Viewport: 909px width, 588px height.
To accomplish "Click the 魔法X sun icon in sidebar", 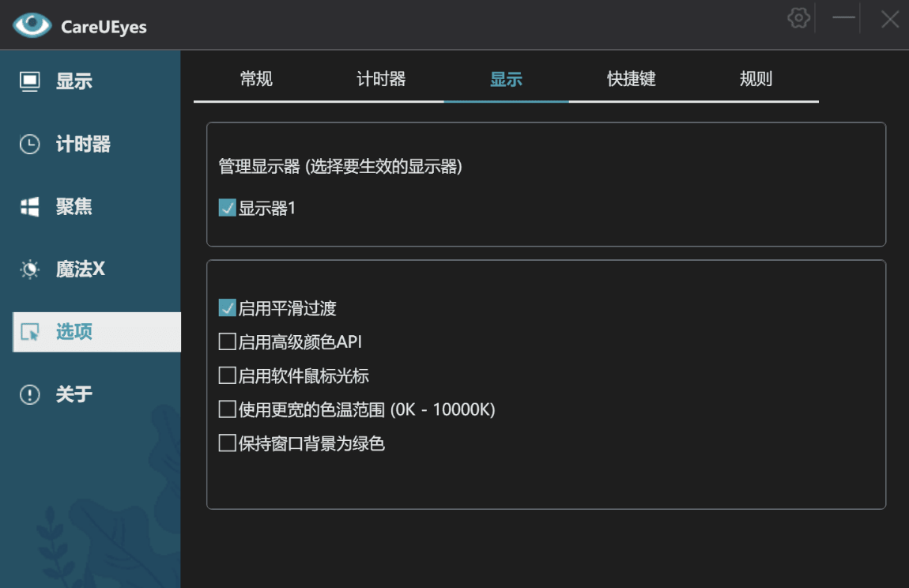I will tap(29, 269).
